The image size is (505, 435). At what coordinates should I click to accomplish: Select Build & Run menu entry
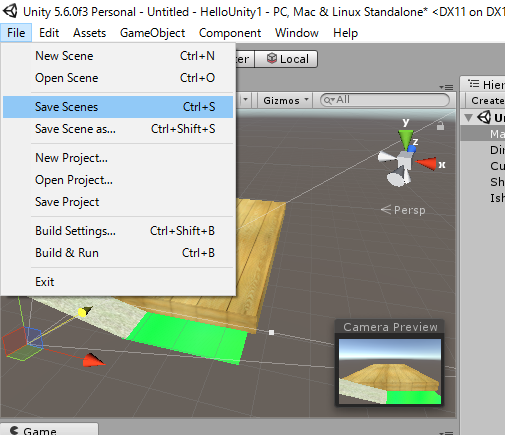click(x=118, y=253)
